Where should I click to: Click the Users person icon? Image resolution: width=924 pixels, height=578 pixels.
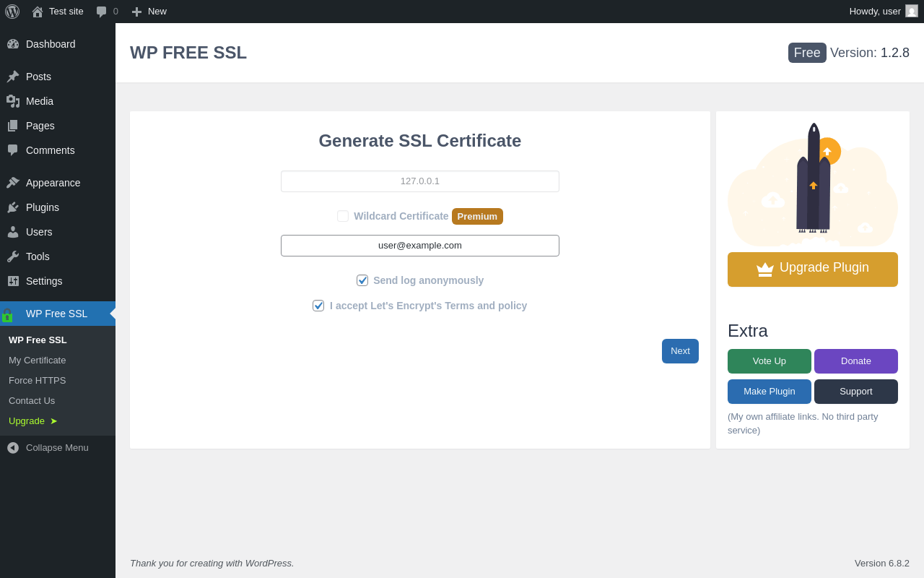pyautogui.click(x=13, y=232)
